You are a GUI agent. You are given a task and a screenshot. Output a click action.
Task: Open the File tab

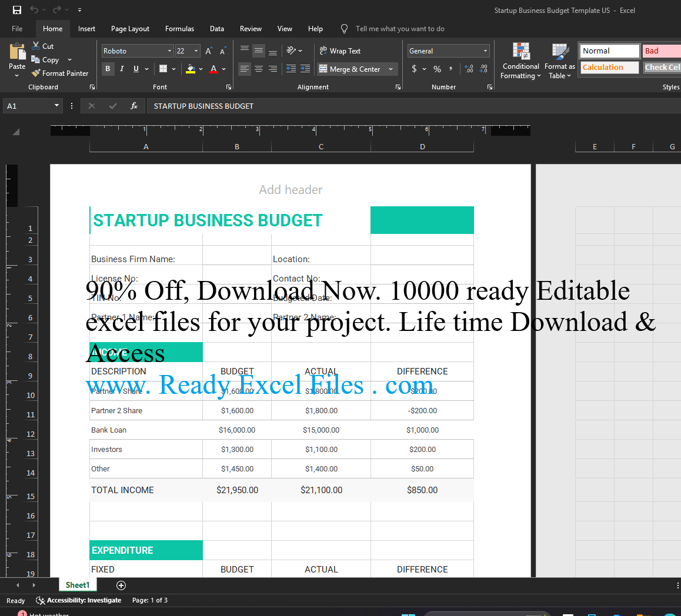[x=18, y=29]
